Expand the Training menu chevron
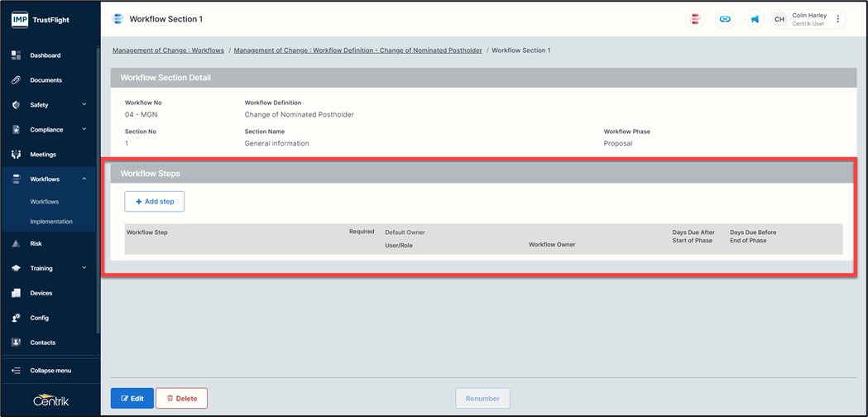The image size is (868, 417). point(84,268)
